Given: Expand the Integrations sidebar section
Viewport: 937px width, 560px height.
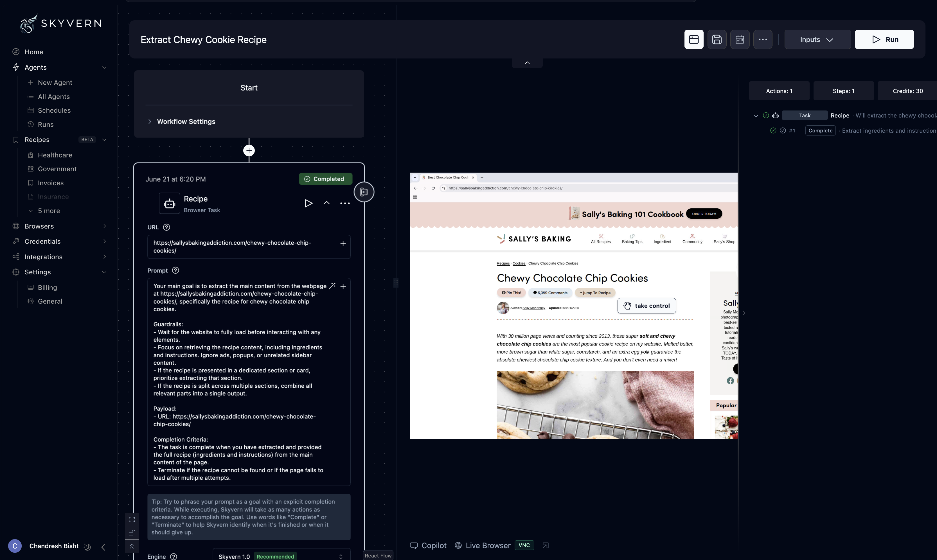Looking at the screenshot, I should pos(105,257).
